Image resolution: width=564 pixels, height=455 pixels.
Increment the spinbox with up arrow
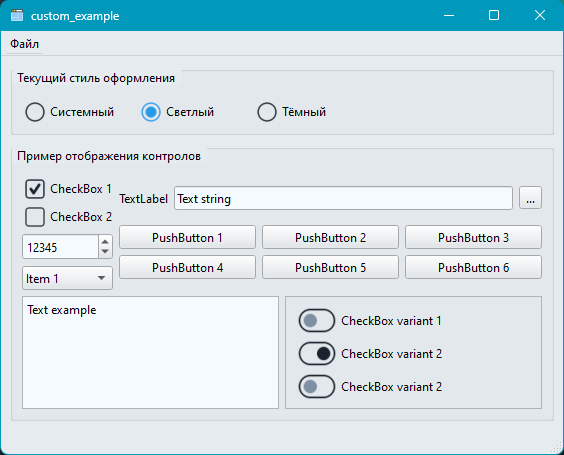(105, 242)
